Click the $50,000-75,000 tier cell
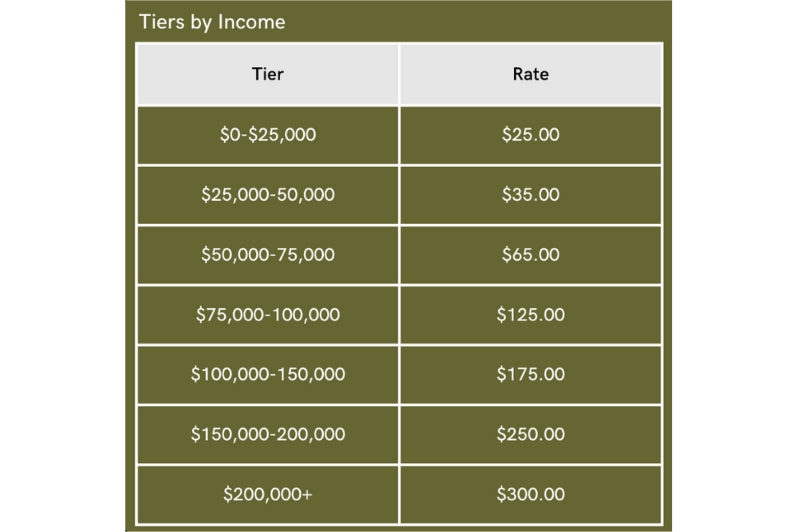 coord(267,254)
